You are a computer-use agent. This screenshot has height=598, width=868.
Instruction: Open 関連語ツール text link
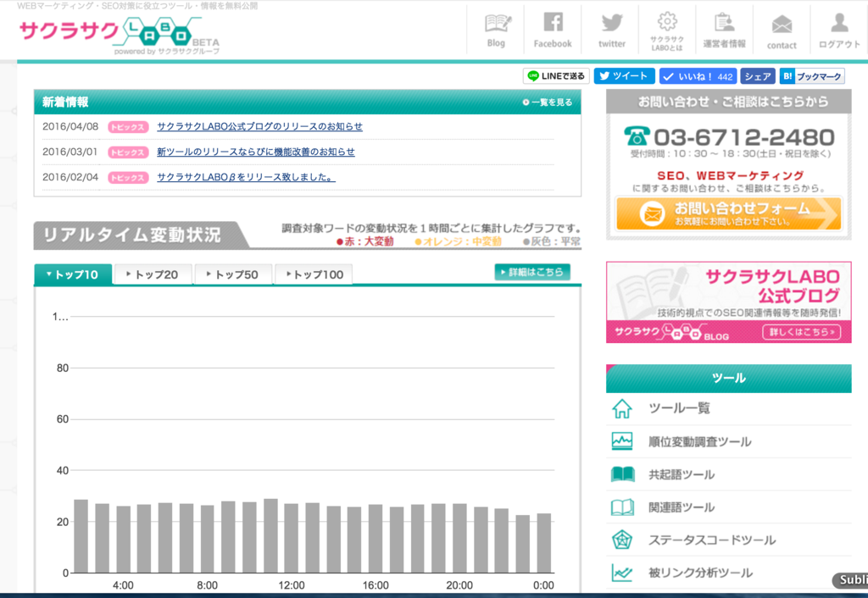click(x=682, y=507)
